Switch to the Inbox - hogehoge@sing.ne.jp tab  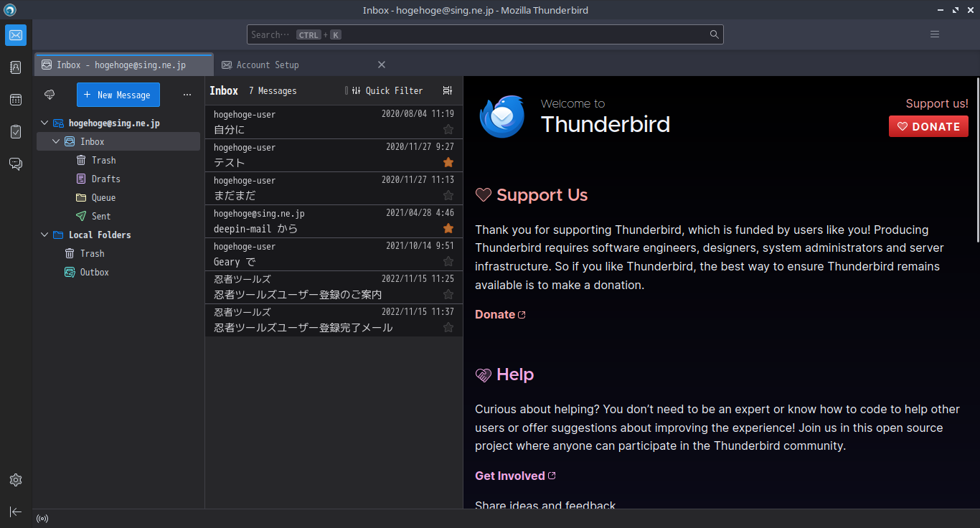(x=123, y=65)
